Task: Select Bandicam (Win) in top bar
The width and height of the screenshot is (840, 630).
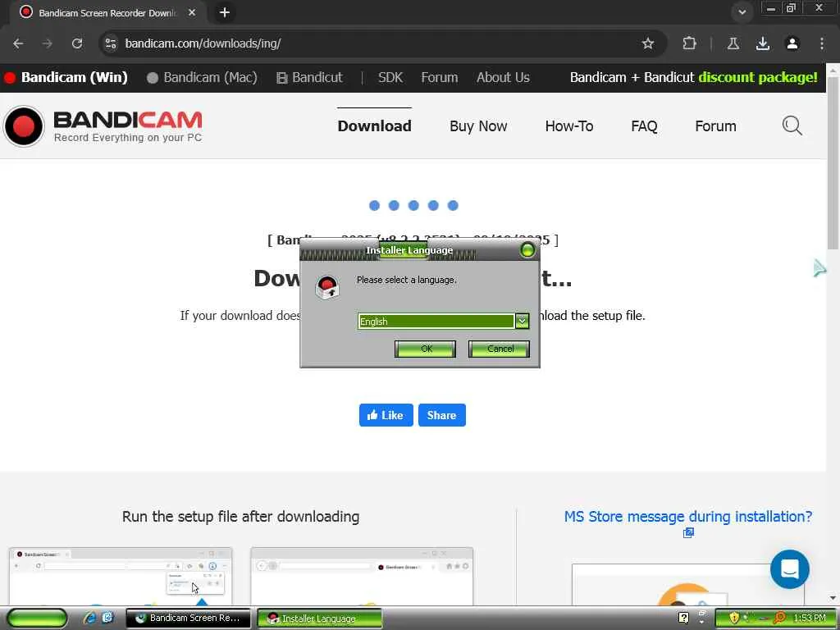Action: [x=66, y=78]
